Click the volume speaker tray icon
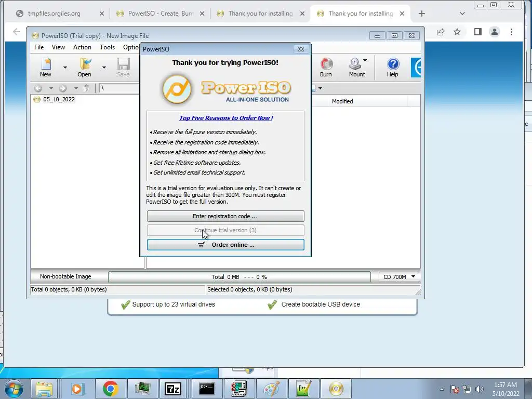This screenshot has width=532, height=399. (x=480, y=389)
